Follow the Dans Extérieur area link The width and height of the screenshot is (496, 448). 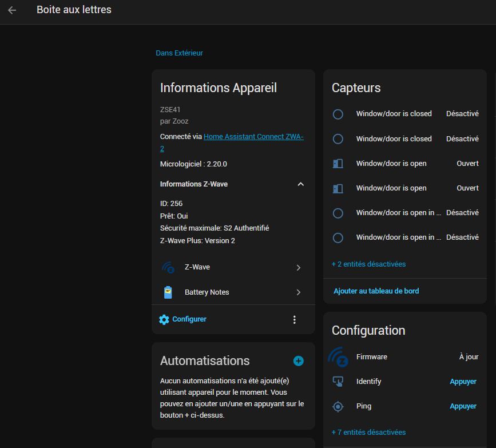tap(179, 53)
